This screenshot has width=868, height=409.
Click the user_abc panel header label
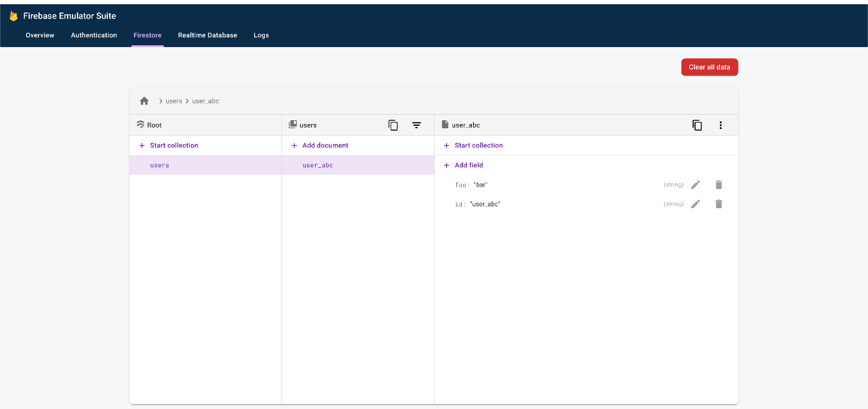point(466,125)
